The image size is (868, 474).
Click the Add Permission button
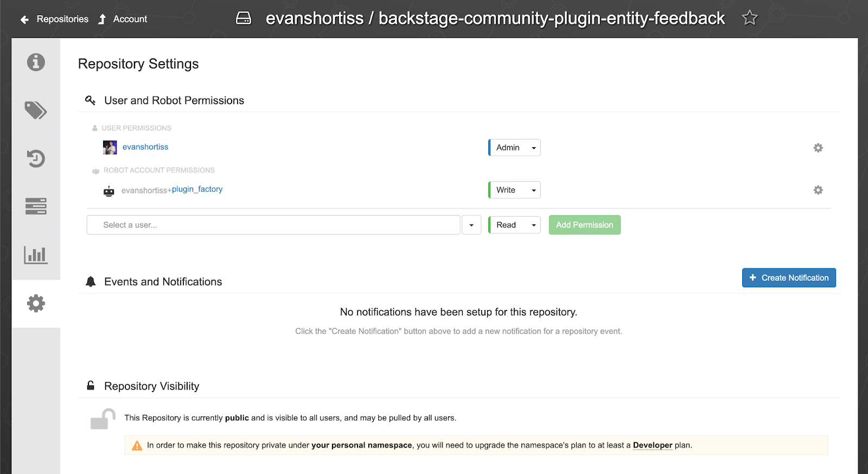585,225
